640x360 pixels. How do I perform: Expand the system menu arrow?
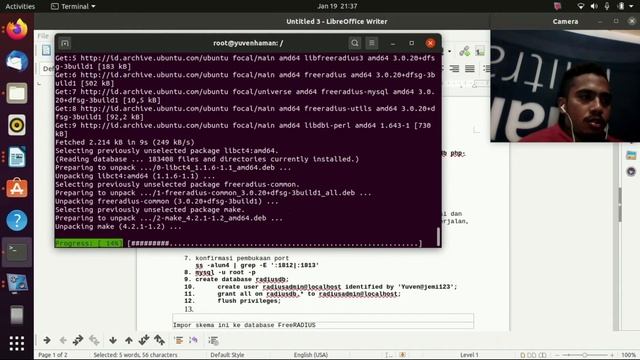631,6
